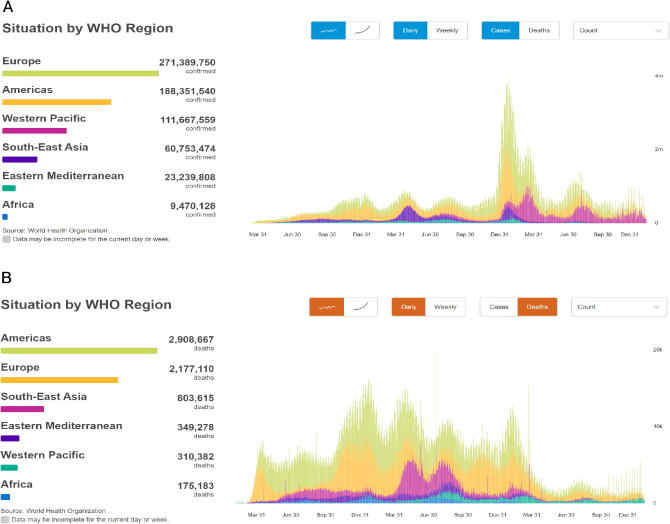Select Africa label in panel A
This screenshot has width=670, height=524.
tap(18, 204)
